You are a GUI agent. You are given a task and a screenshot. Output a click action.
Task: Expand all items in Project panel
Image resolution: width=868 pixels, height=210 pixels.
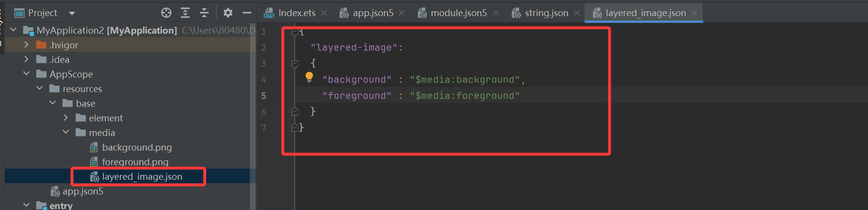[185, 13]
